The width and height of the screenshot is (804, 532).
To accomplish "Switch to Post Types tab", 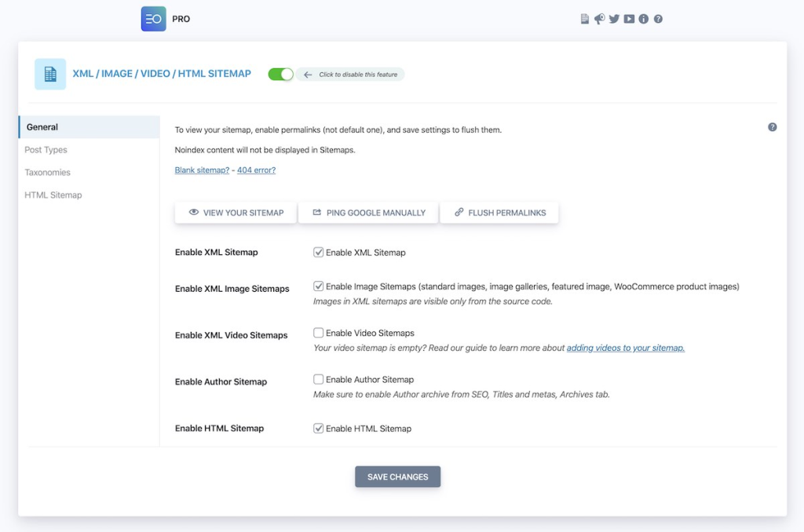I will tap(46, 150).
